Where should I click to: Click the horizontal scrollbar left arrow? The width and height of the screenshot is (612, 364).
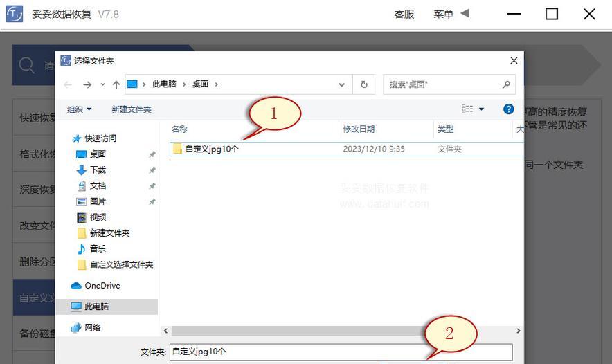[x=165, y=331]
